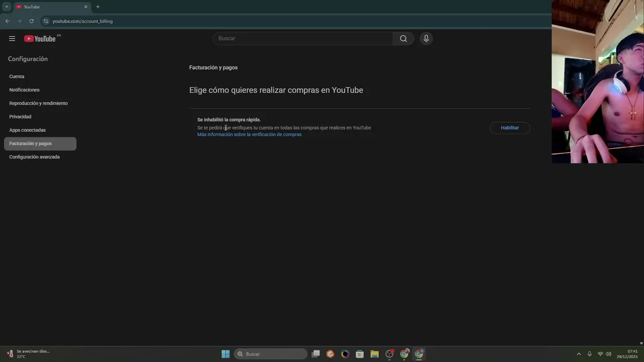Click the address bar URL
Screen dimensions: 644x362
(83, 21)
